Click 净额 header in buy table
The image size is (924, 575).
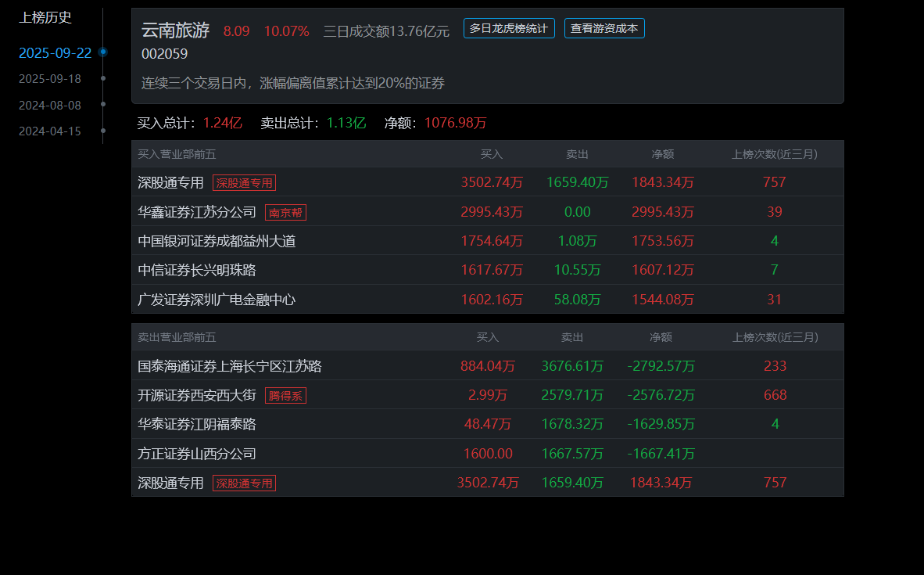coord(662,155)
